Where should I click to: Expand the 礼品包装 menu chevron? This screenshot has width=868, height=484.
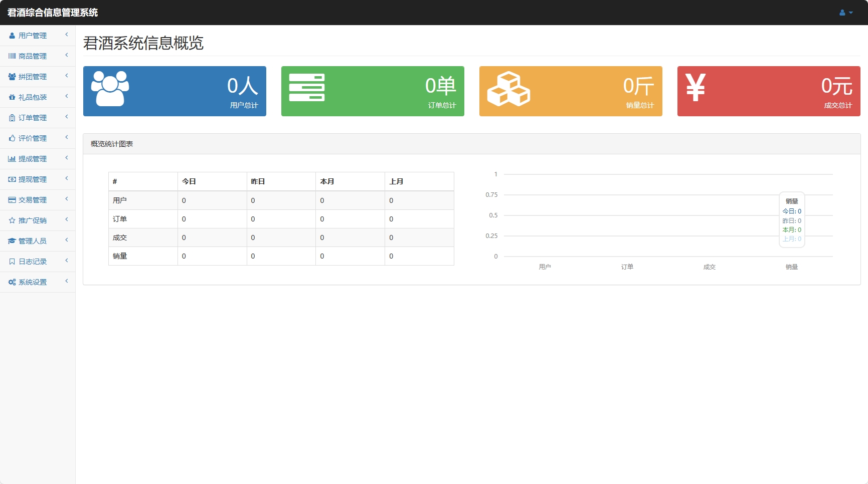coord(66,96)
